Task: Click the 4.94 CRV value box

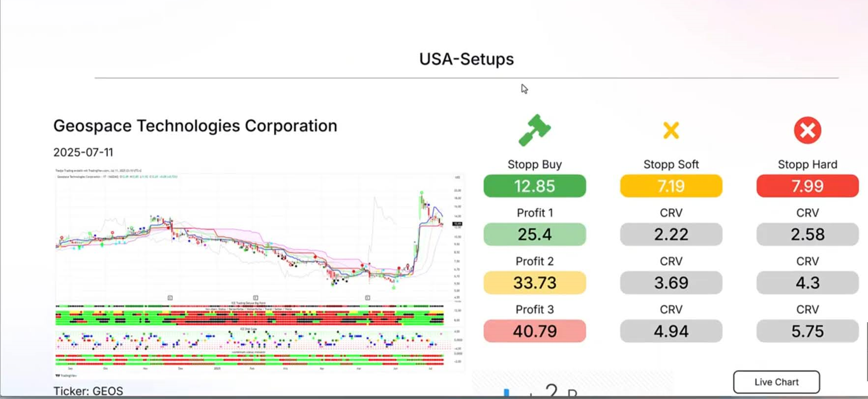Action: pyautogui.click(x=671, y=331)
